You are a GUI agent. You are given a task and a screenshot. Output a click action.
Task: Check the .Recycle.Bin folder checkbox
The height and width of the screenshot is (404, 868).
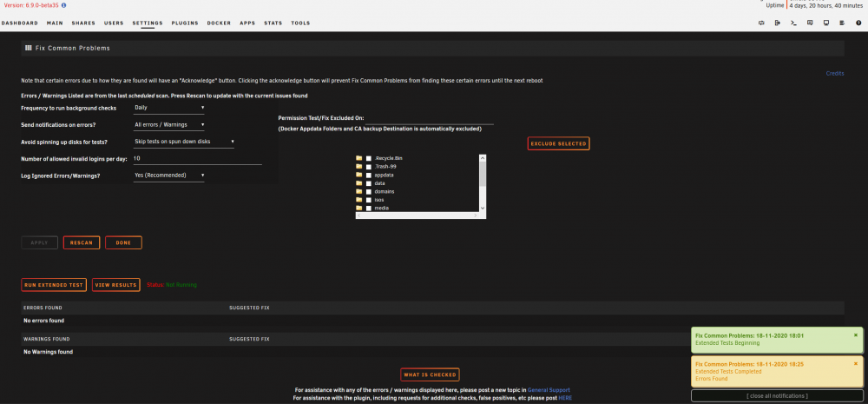tap(369, 158)
